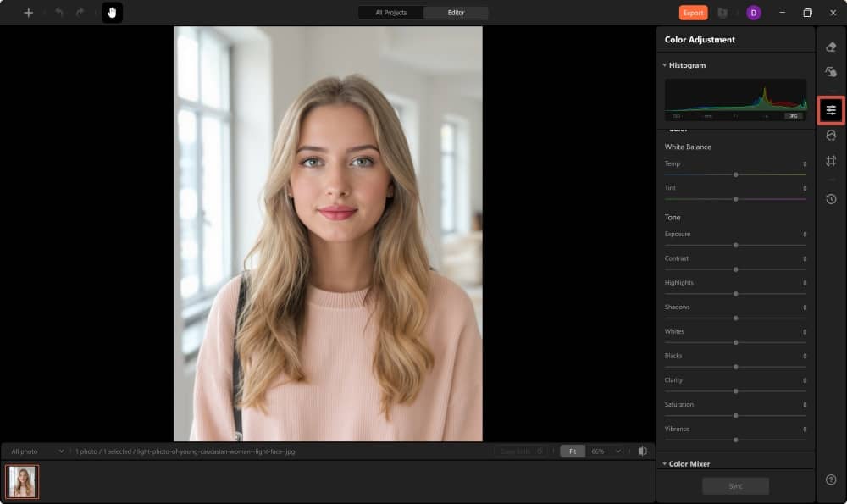Toggle the Fit view mode
847x504 pixels.
[x=572, y=451]
